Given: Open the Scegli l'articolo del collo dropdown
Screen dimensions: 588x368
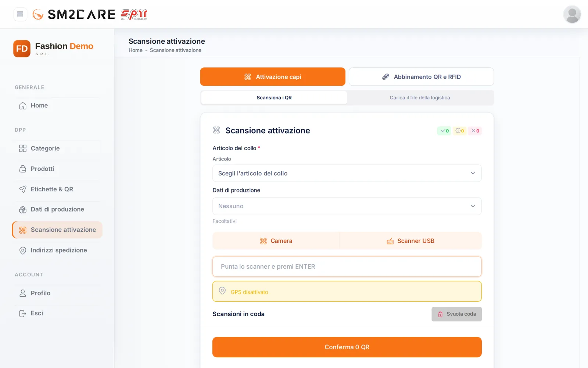Looking at the screenshot, I should pyautogui.click(x=347, y=173).
